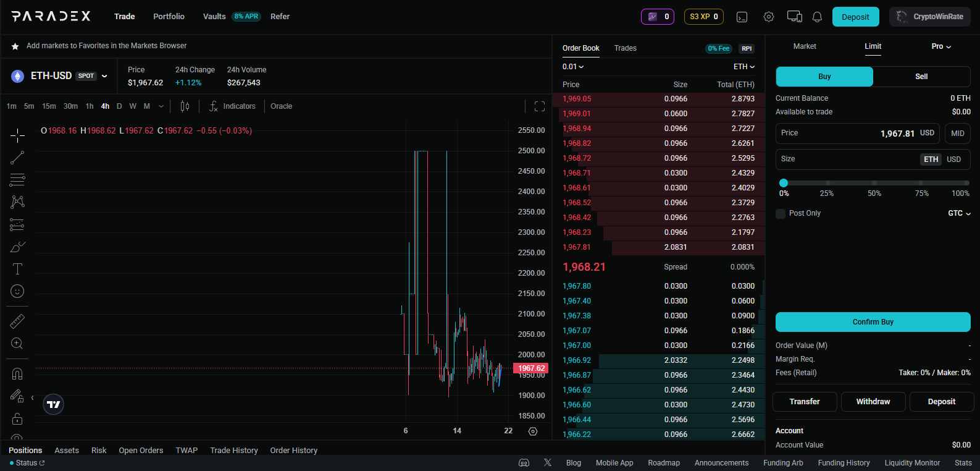980x471 pixels.
Task: Open the candlestick chart type icon
Action: click(x=185, y=106)
